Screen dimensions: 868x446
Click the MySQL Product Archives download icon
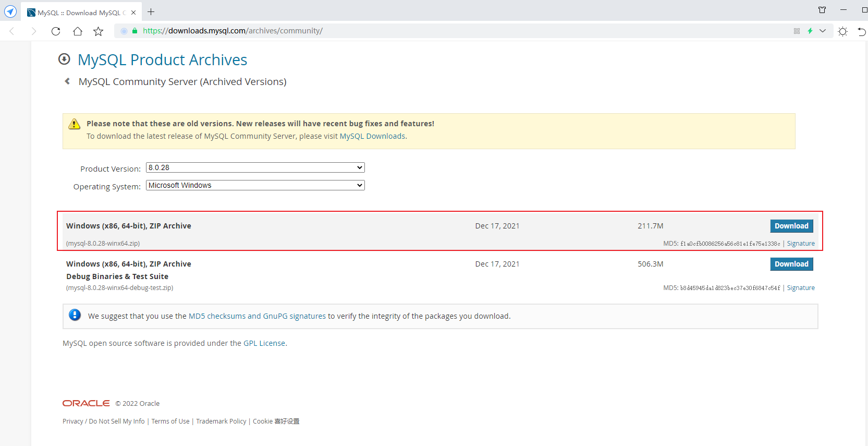pos(64,59)
